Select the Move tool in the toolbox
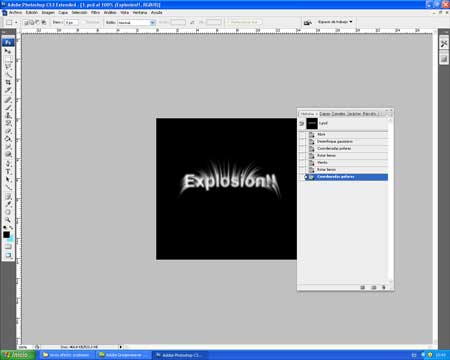 (8, 51)
